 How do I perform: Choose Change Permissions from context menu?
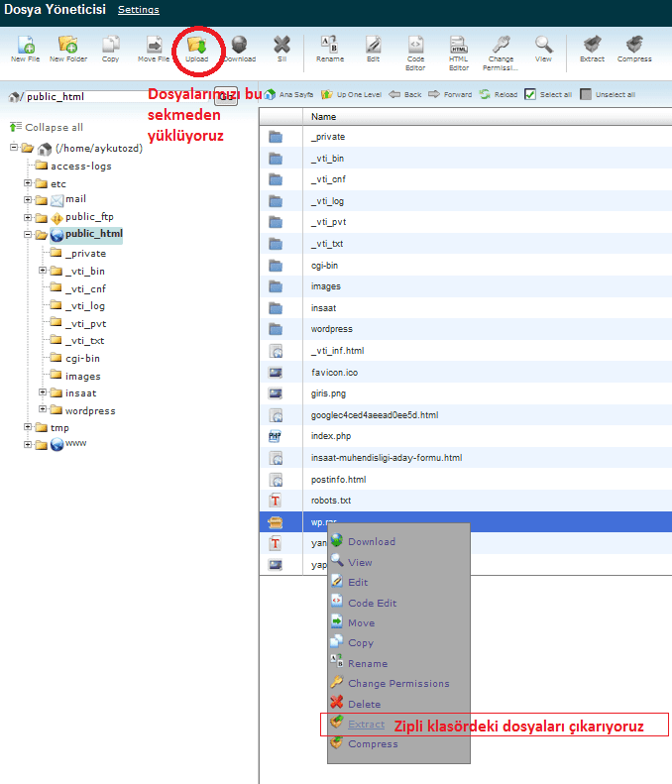click(x=398, y=684)
